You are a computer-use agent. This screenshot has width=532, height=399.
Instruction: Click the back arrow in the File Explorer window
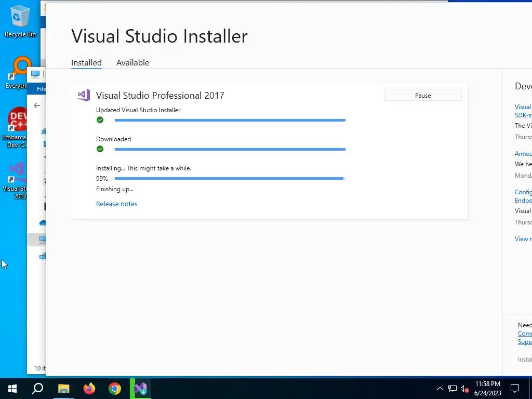coord(37,105)
